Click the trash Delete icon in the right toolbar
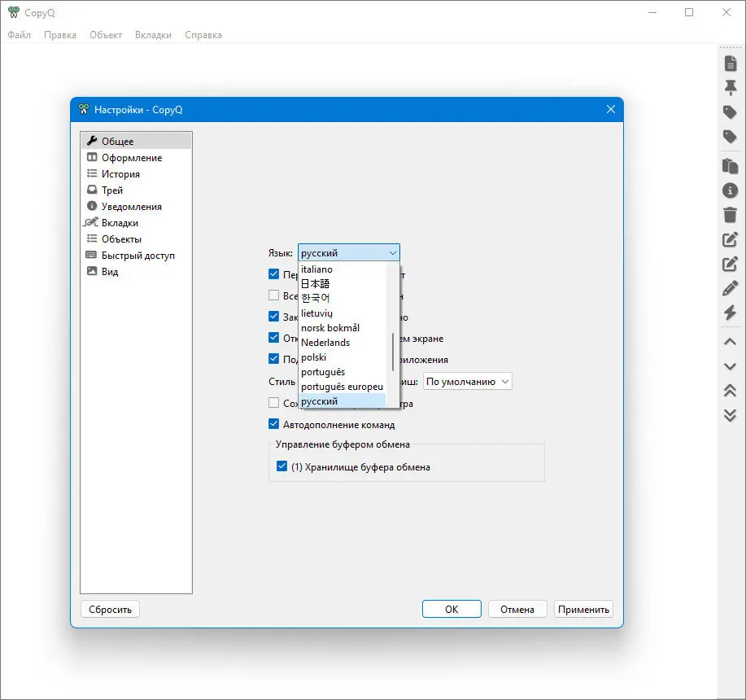Image resolution: width=746 pixels, height=700 pixels. coord(731,215)
